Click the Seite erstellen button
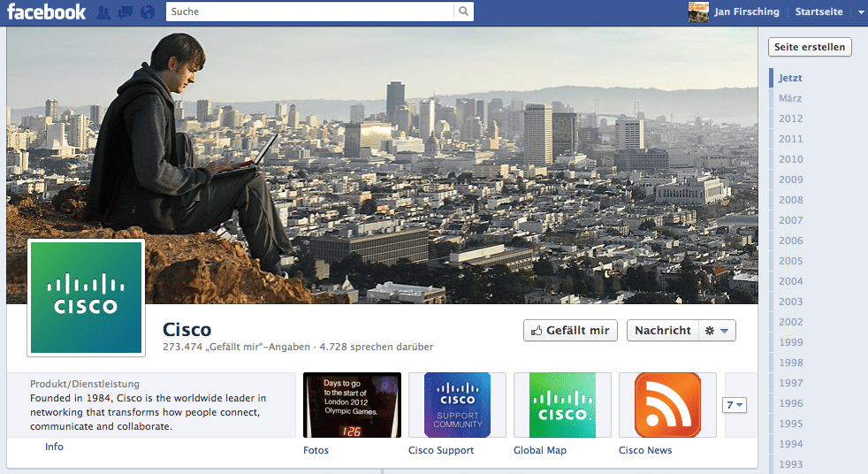This screenshot has height=474, width=868. pos(810,47)
